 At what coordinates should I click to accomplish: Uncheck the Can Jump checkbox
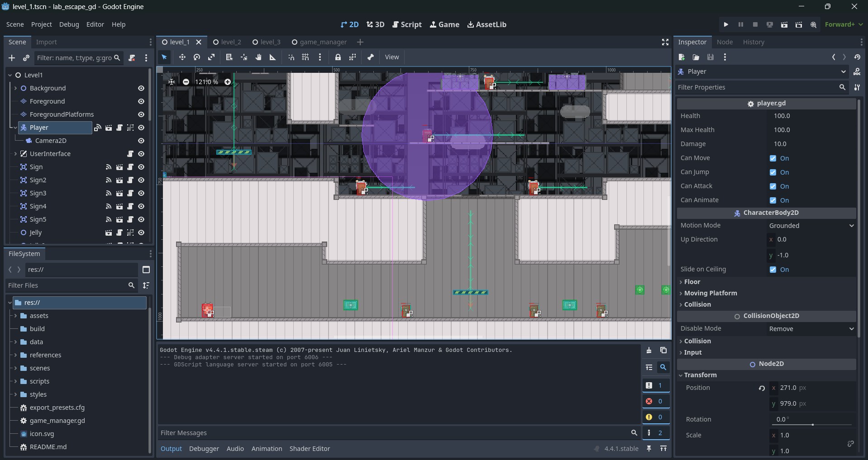(x=773, y=172)
